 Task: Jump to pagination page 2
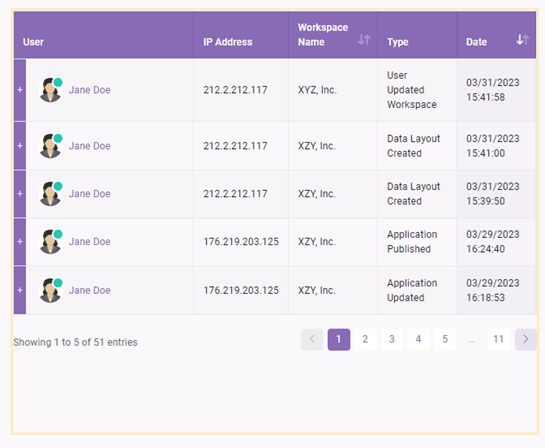click(x=365, y=339)
